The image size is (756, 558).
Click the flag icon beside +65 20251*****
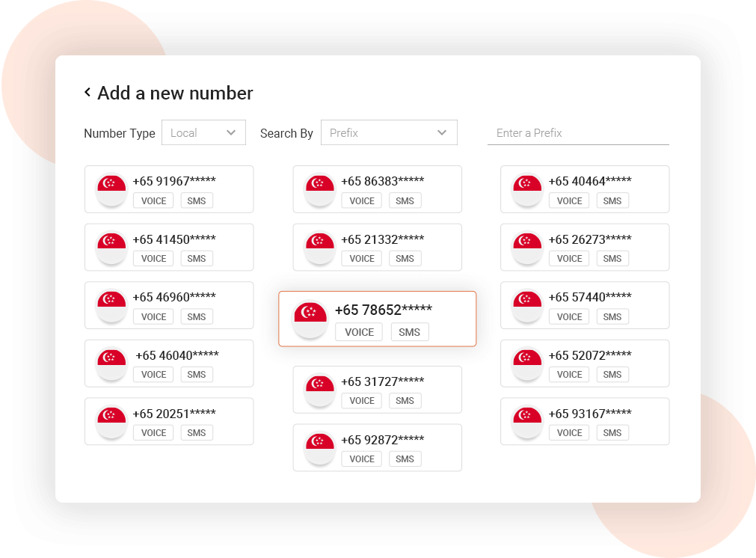coord(111,421)
